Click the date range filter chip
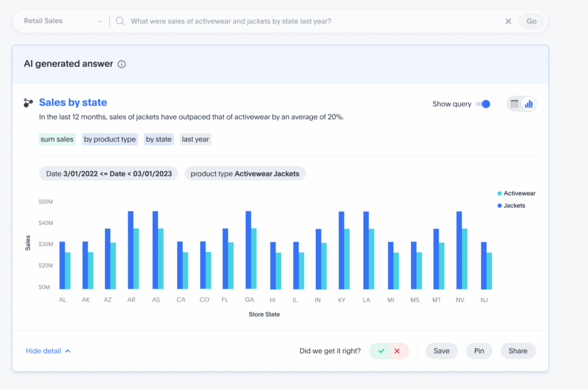The image size is (588, 390). click(108, 173)
